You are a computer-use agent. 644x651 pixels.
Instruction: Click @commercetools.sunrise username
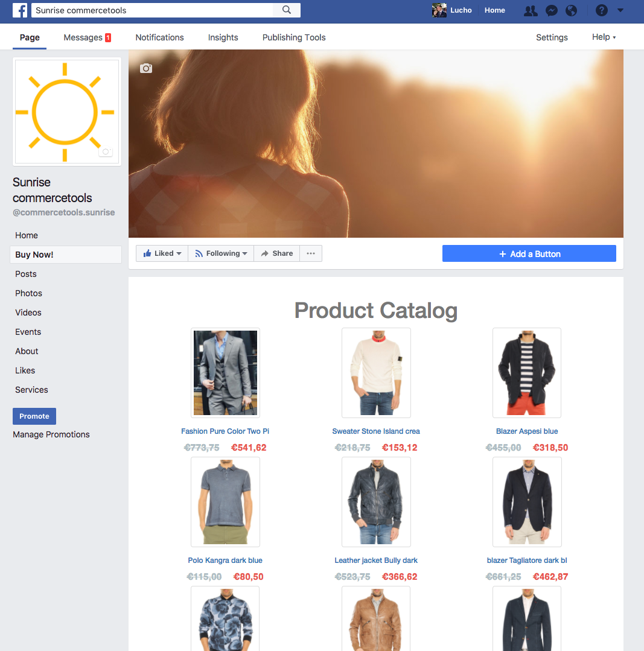[63, 212]
